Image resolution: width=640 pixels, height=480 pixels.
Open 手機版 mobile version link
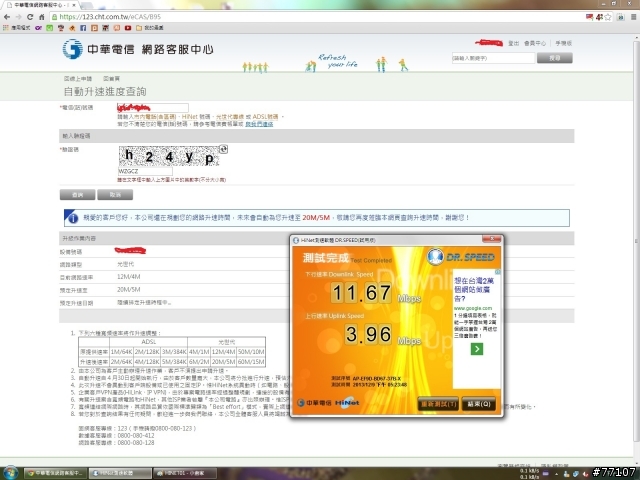pyautogui.click(x=564, y=43)
